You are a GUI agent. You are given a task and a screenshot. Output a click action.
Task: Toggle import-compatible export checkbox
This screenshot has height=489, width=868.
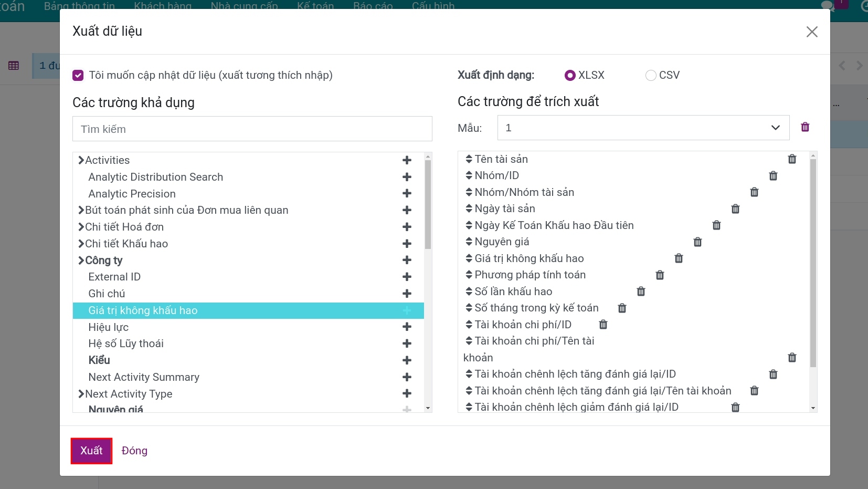pyautogui.click(x=78, y=75)
